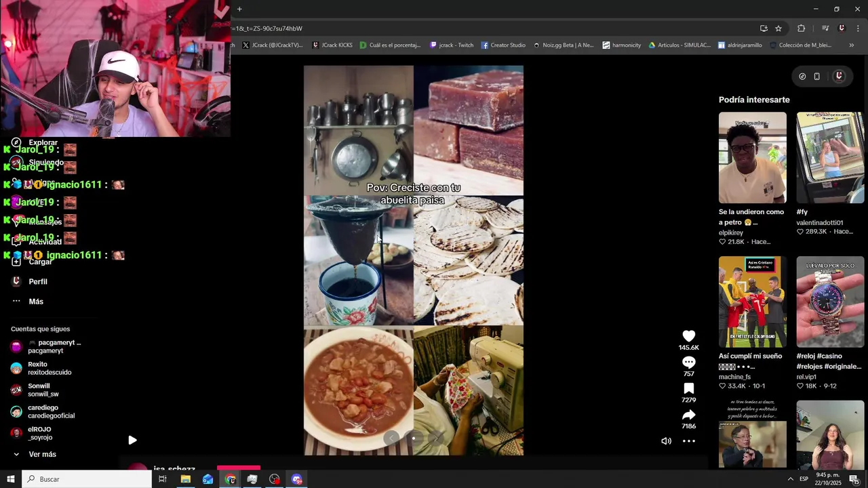Viewport: 868px width, 488px height.
Task: Open the rel.vip1 watch video thumbnail
Action: [830, 302]
